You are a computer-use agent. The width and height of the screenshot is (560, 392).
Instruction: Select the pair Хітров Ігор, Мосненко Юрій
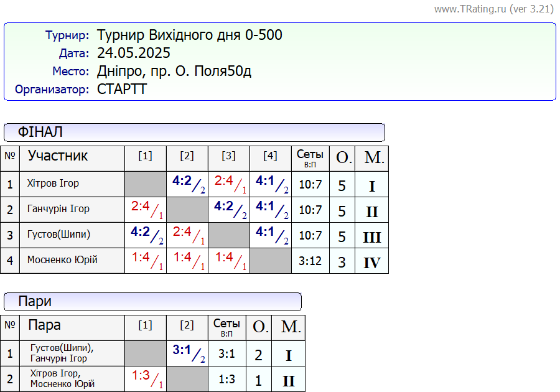tap(62, 378)
